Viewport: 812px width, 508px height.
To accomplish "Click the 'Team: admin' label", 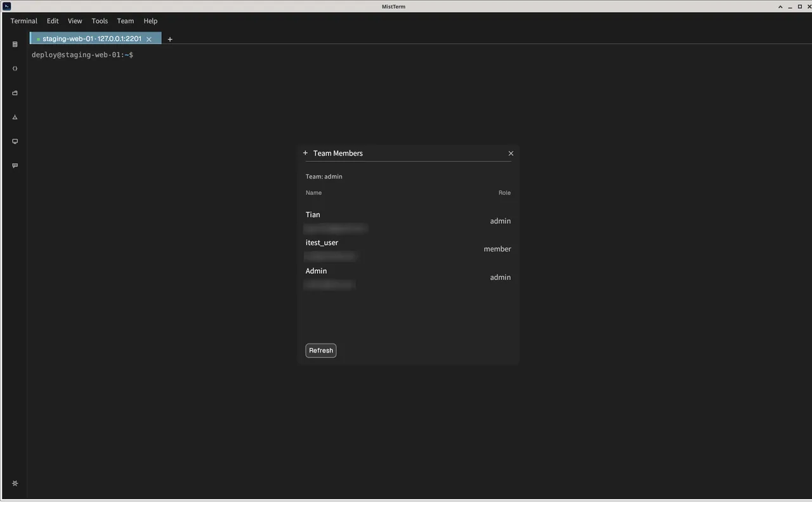I will coord(324,177).
